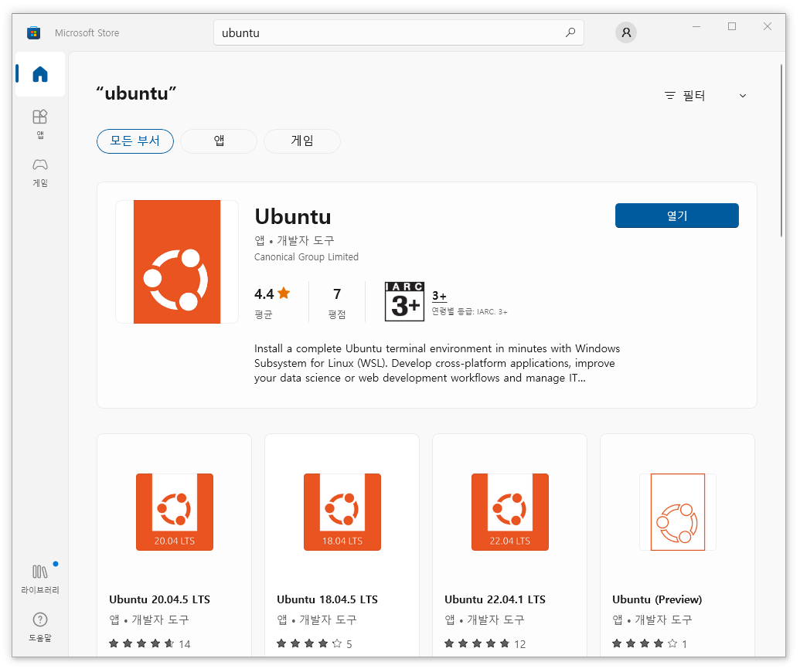Open the user profile account icon
The width and height of the screenshot is (800, 672).
coord(626,32)
